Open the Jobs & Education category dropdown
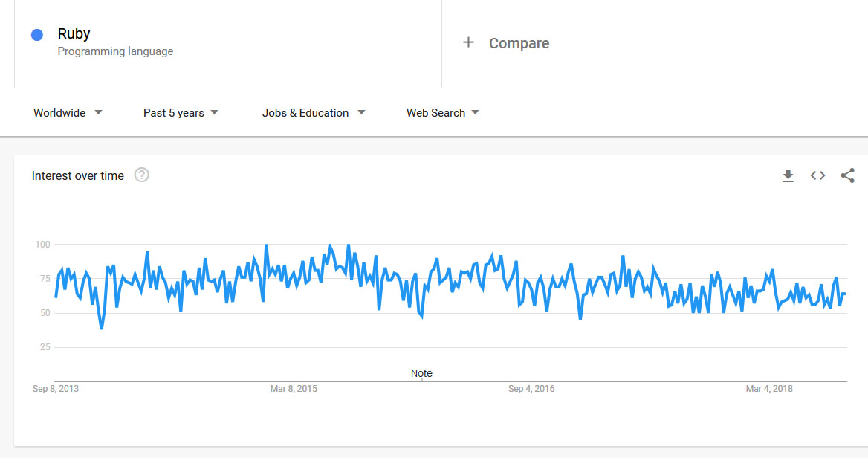The height and width of the screenshot is (458, 868). click(x=314, y=113)
